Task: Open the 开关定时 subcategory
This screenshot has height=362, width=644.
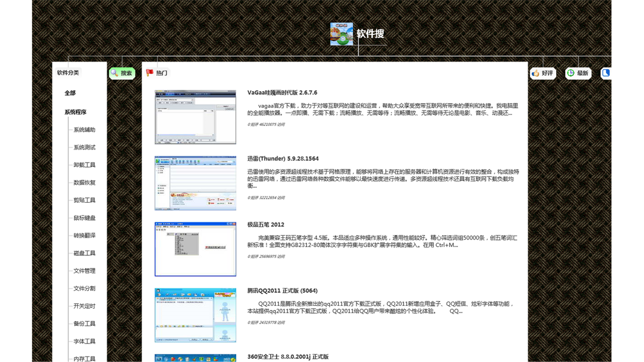Action: coord(85,306)
